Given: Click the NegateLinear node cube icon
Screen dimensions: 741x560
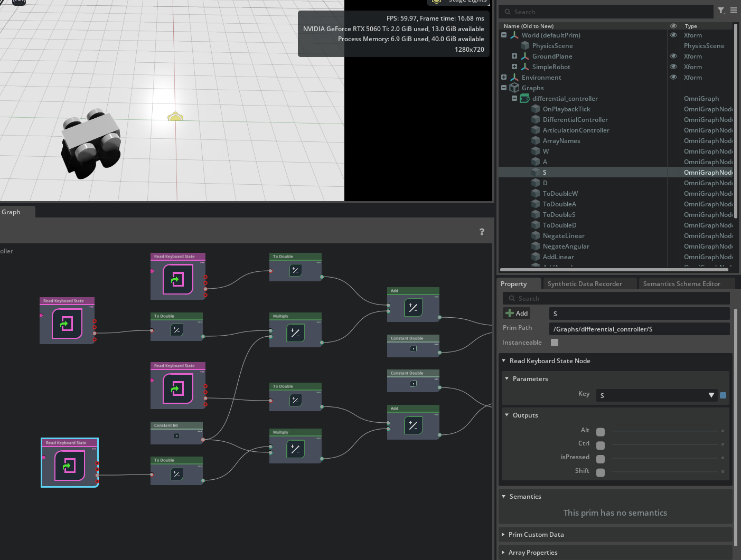Looking at the screenshot, I should pos(536,236).
